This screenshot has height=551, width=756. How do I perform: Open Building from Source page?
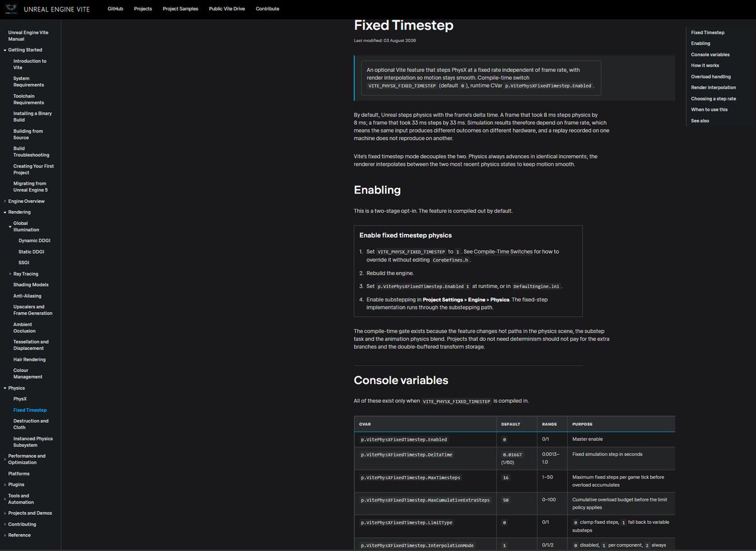point(28,134)
